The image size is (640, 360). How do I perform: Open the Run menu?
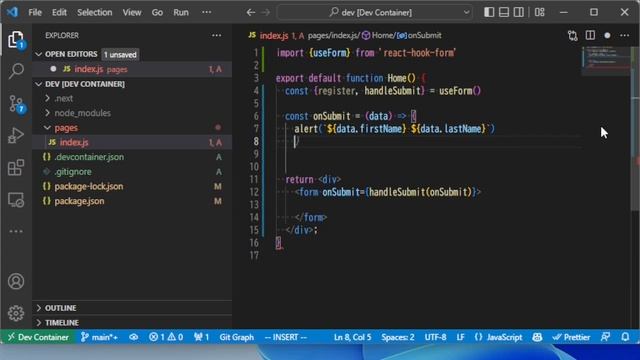point(181,12)
